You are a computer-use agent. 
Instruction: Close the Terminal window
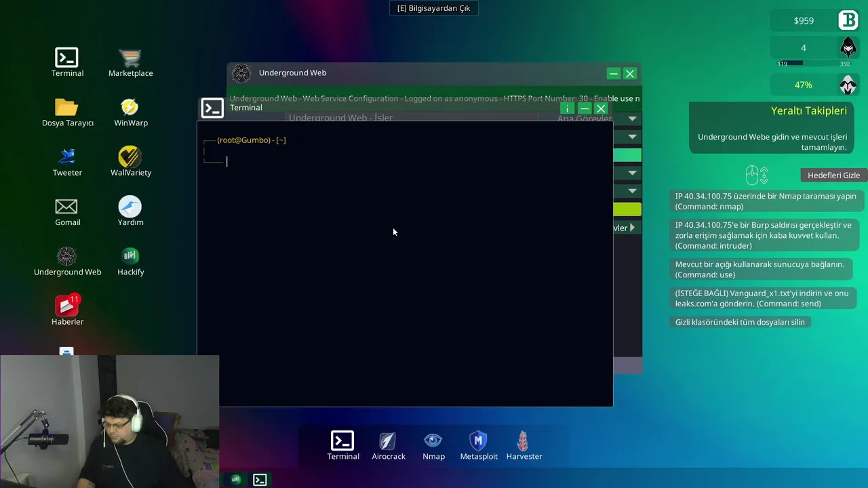pos(601,108)
